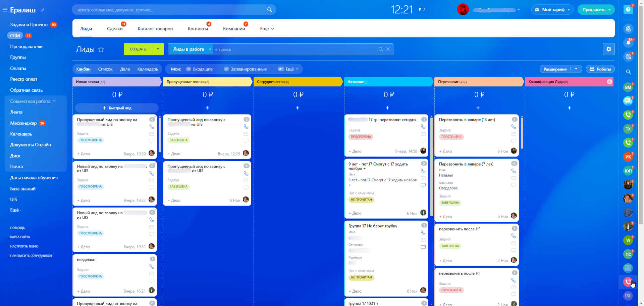Toggle the Входящие counter filter
The image size is (644, 306).
(200, 69)
